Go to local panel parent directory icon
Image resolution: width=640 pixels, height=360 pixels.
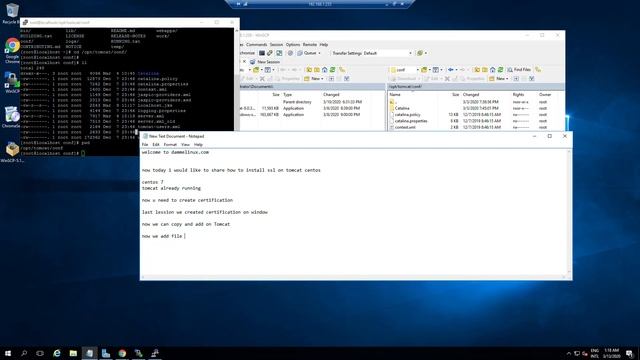309,70
